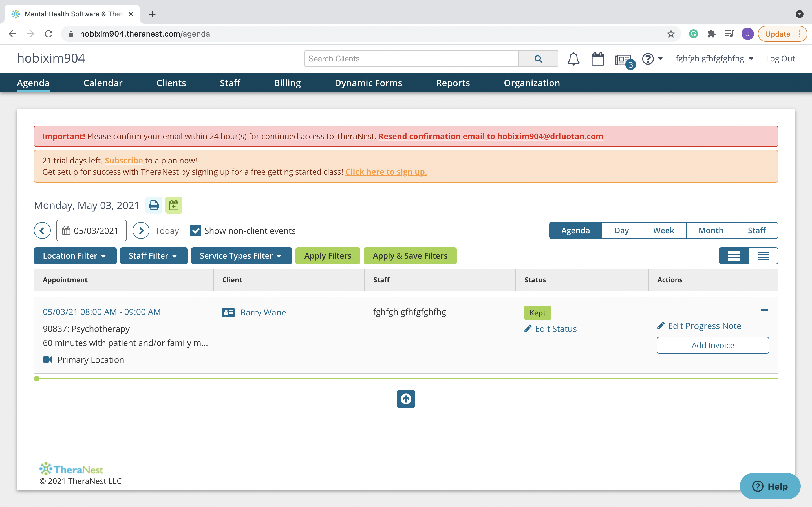Screen dimensions: 812x507
Task: Open the news feed icon with badge
Action: [623, 60]
